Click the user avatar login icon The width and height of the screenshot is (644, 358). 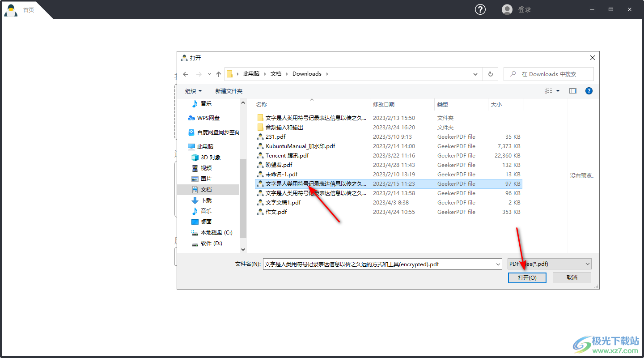(x=507, y=9)
